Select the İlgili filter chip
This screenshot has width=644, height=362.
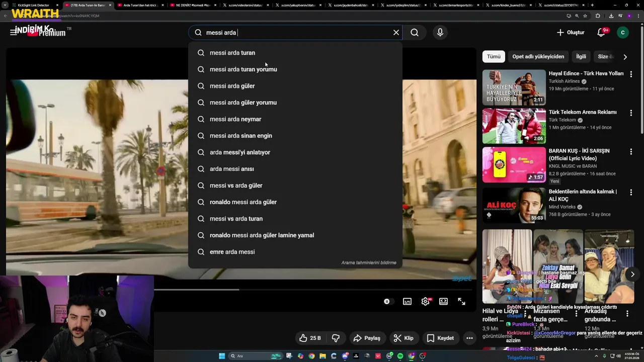pos(581,56)
